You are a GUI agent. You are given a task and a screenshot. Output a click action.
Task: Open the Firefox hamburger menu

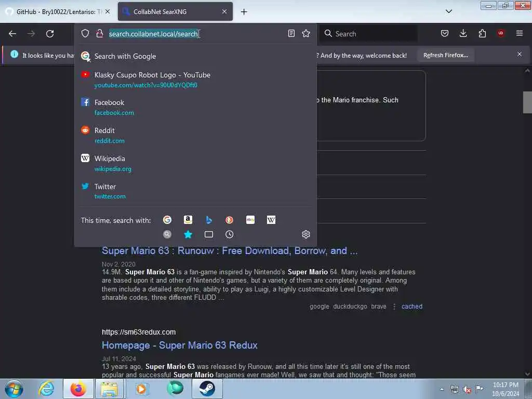point(520,33)
